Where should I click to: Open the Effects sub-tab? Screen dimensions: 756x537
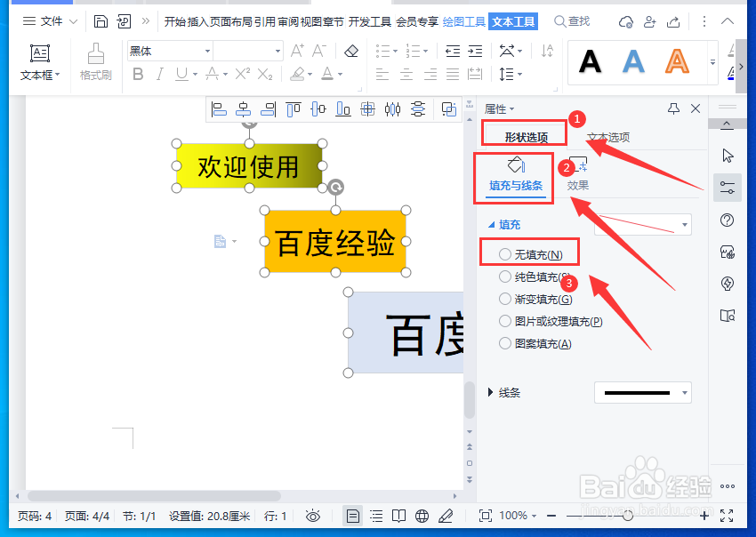[577, 174]
